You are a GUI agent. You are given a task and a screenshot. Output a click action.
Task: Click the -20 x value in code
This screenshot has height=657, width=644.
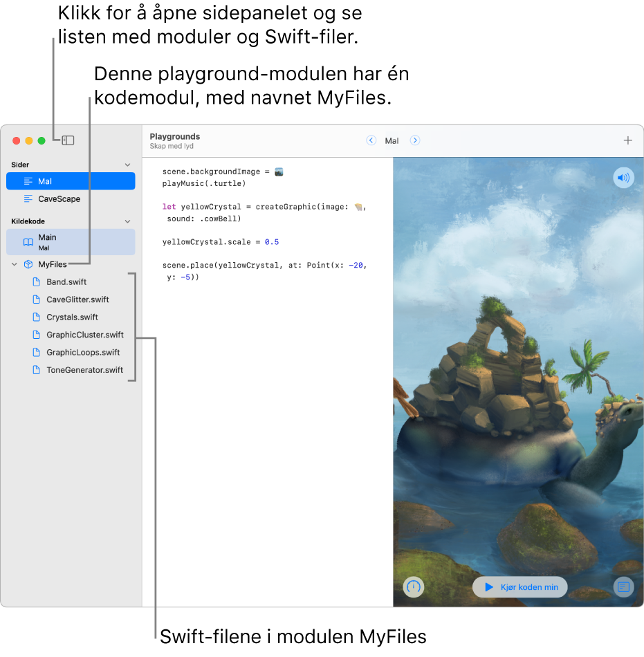click(x=356, y=266)
